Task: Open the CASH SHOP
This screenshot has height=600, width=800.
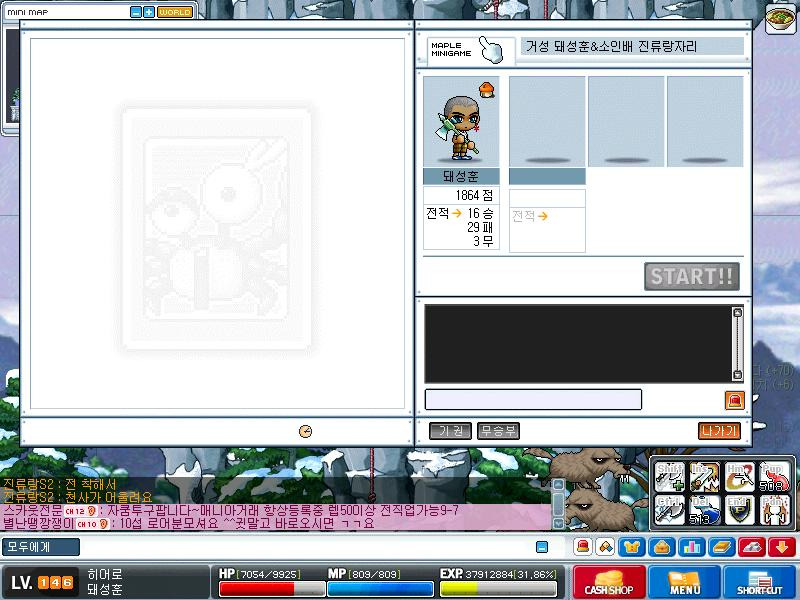Action: [609, 582]
